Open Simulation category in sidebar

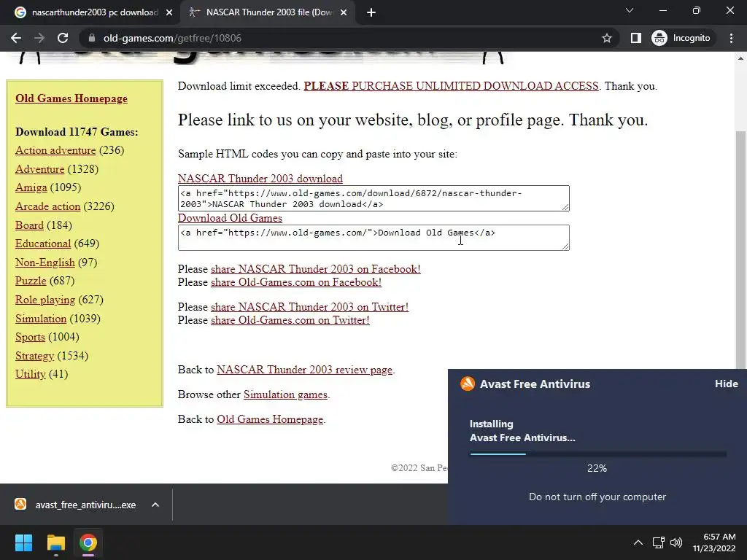pyautogui.click(x=41, y=319)
